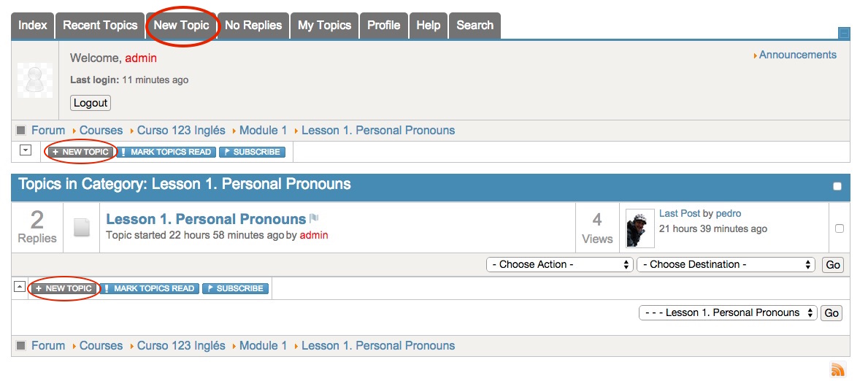Screen dimensions: 868x381
Task: Click the square icon before top Forum breadcrumb
Action: pyautogui.click(x=20, y=131)
